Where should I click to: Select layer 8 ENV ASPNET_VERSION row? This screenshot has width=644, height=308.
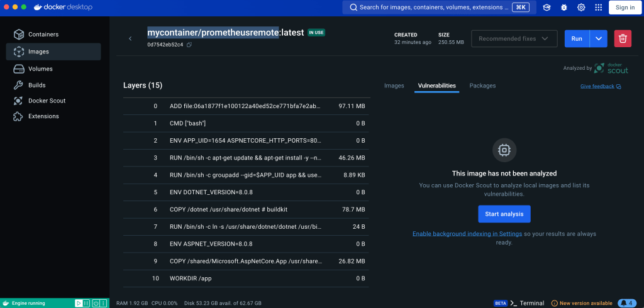246,245
